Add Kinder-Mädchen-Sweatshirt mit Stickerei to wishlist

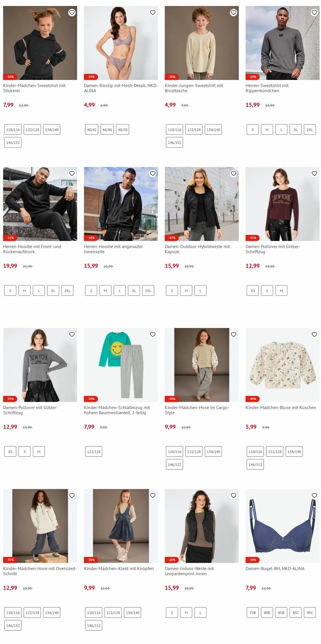coord(72,13)
